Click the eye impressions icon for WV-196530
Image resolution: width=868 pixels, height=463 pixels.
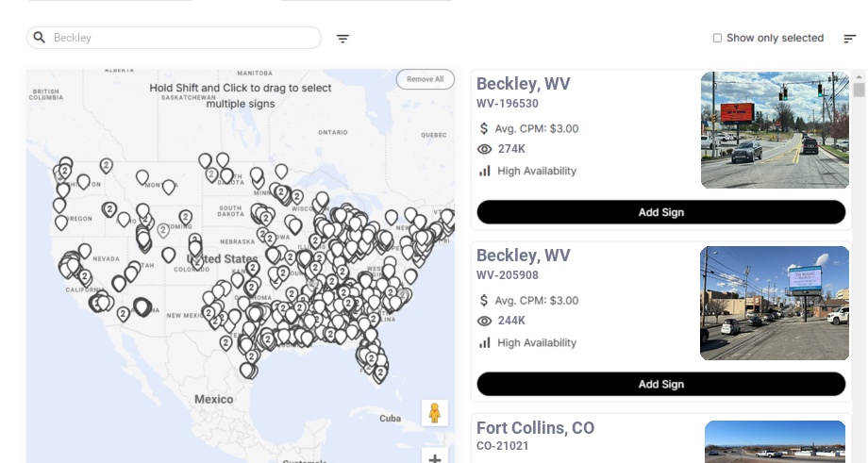[x=485, y=149]
